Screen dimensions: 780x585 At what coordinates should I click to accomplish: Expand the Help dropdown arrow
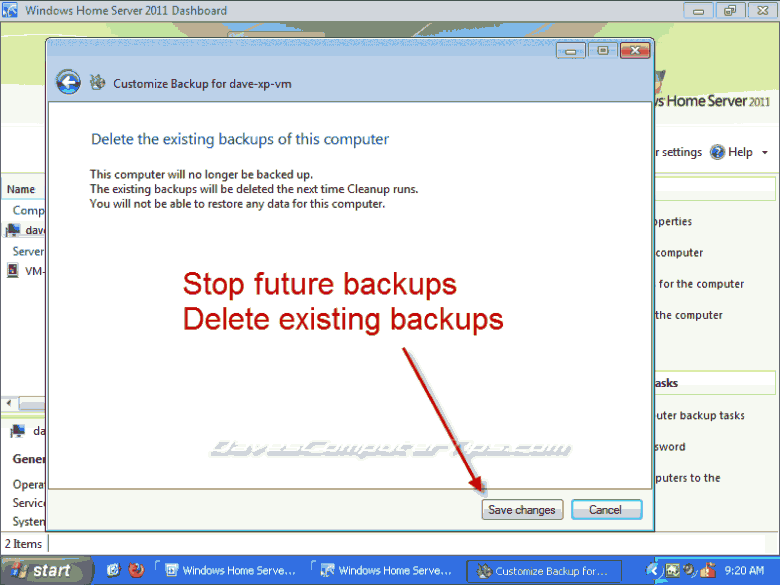coord(765,153)
